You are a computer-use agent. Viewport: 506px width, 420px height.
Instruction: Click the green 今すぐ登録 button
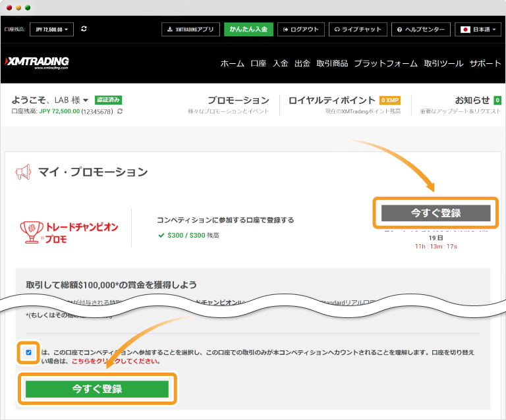point(97,389)
